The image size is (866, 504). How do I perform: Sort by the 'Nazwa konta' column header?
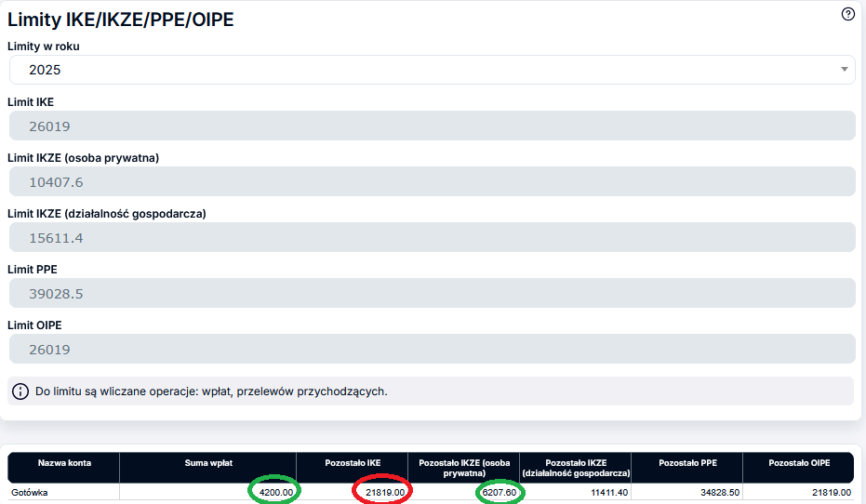pyautogui.click(x=63, y=462)
